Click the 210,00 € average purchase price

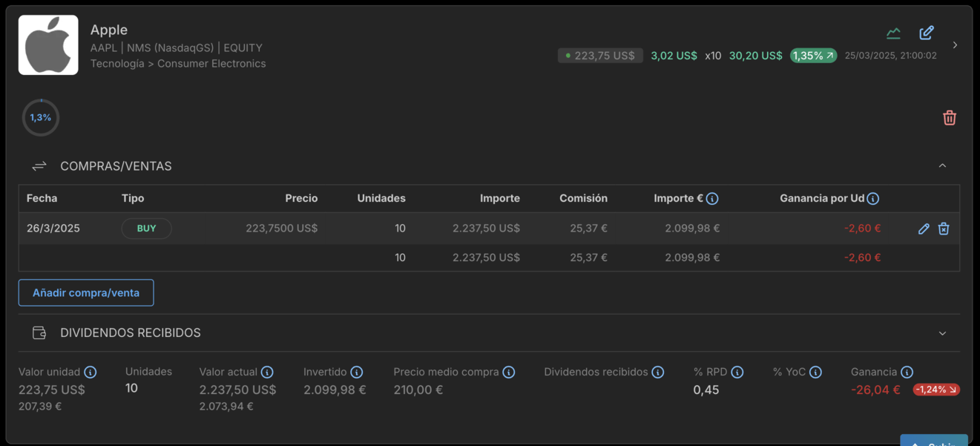[418, 390]
